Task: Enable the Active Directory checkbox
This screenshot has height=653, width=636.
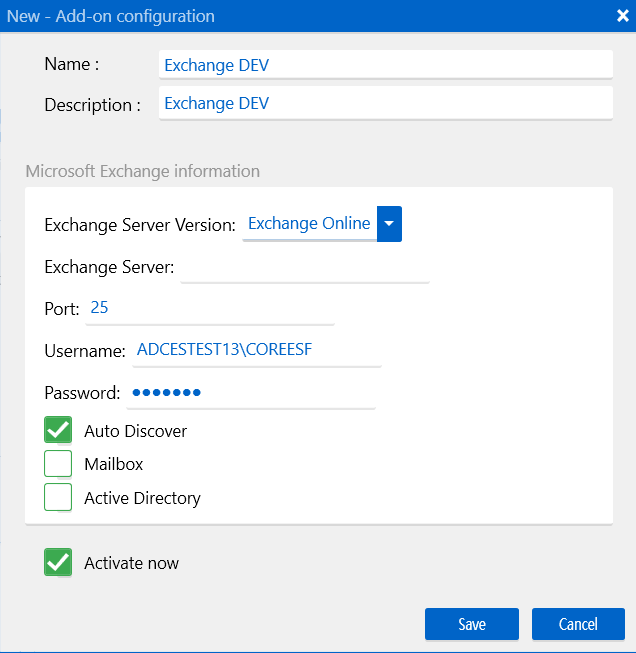Action: tap(58, 497)
